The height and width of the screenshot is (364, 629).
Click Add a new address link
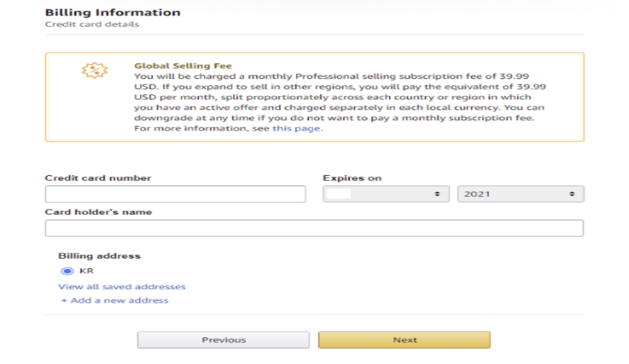click(x=119, y=301)
